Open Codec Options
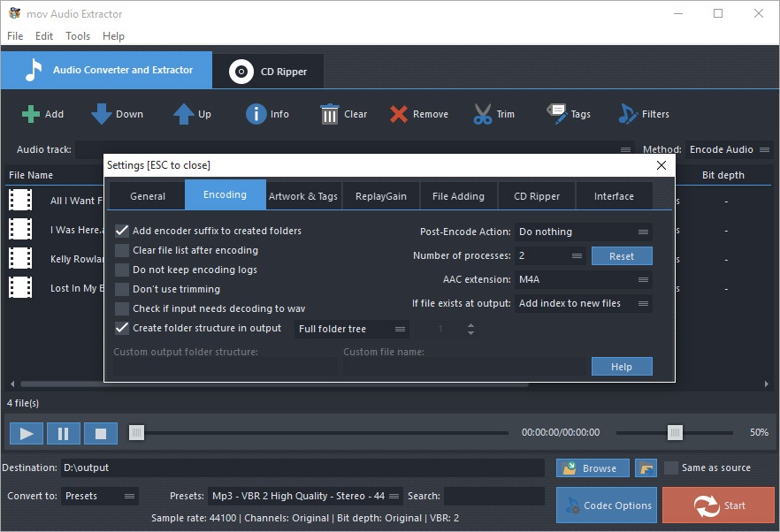 click(607, 505)
